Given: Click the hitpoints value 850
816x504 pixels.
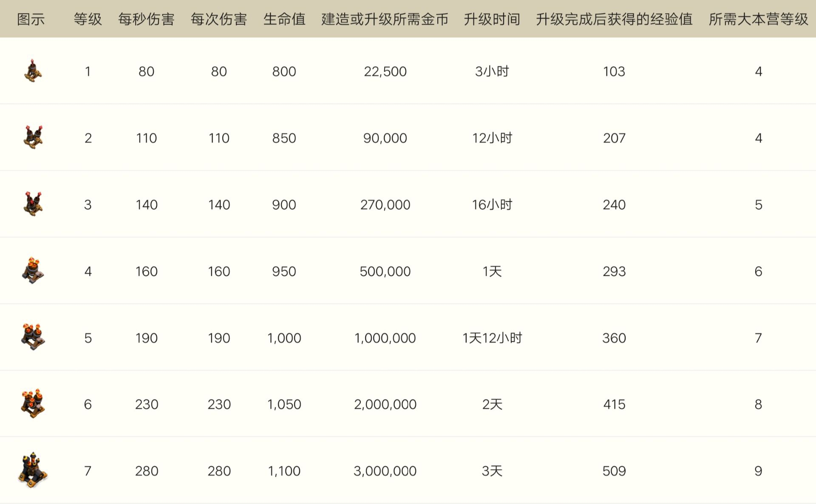Looking at the screenshot, I should tap(284, 138).
